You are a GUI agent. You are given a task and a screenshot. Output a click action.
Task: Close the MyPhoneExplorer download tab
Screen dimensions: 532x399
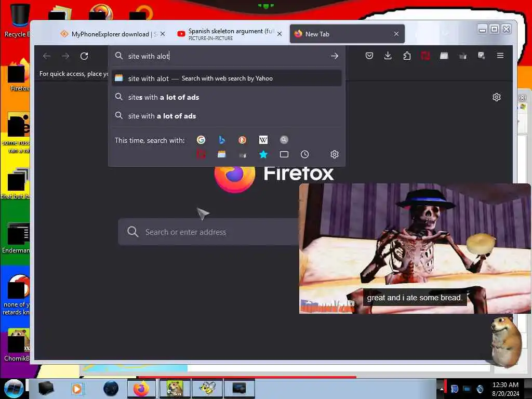tap(163, 34)
